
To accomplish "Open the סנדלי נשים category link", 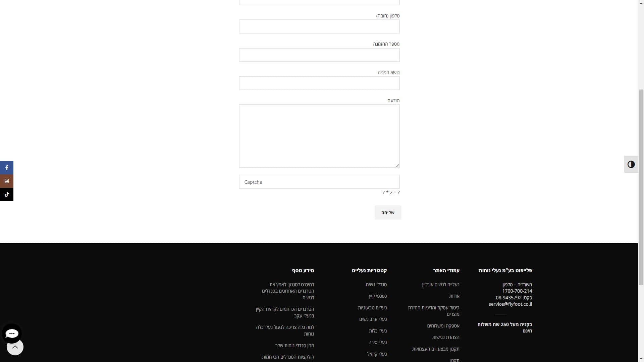I will 376,285.
